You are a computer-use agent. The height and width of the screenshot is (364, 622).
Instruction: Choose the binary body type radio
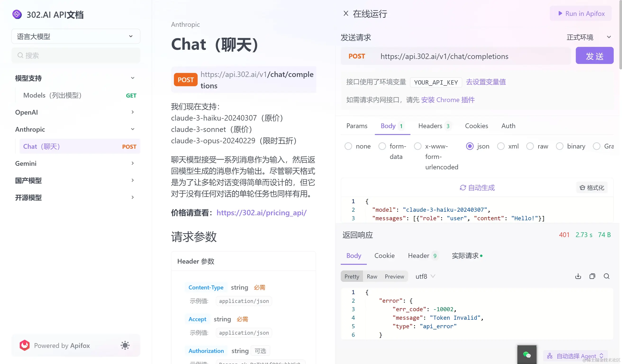[x=559, y=146]
